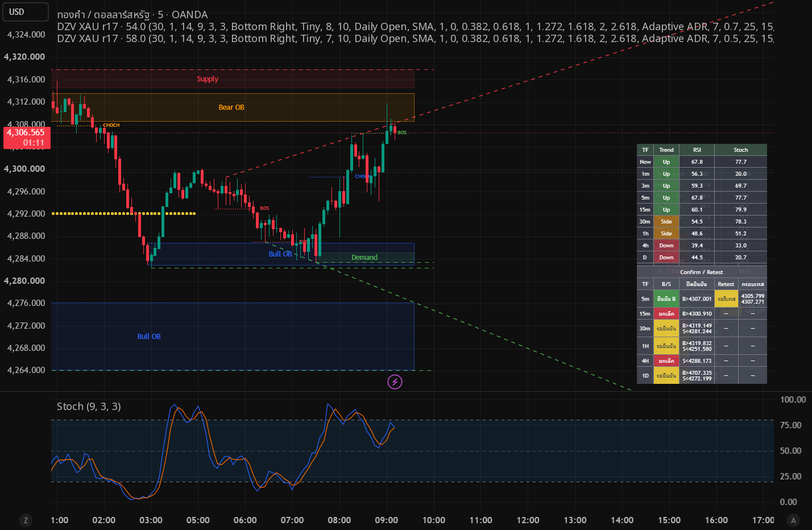Image resolution: width=812 pixels, height=530 pixels.
Task: Click the Up trend cell in Now row
Action: point(666,162)
